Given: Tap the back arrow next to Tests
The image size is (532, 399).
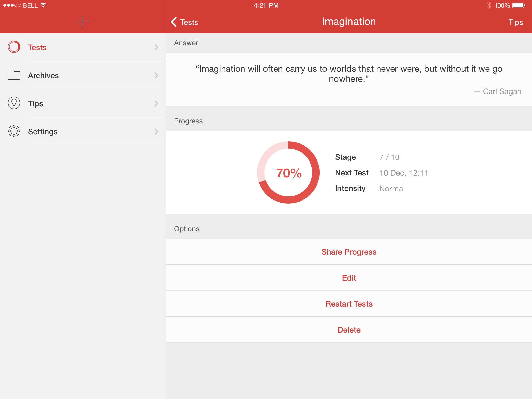Looking at the screenshot, I should pos(174,22).
